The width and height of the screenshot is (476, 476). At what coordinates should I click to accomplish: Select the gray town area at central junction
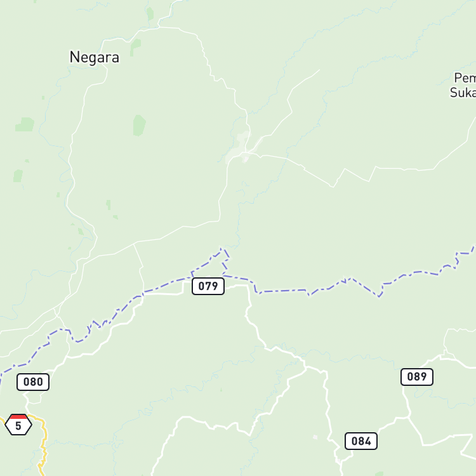[241, 149]
